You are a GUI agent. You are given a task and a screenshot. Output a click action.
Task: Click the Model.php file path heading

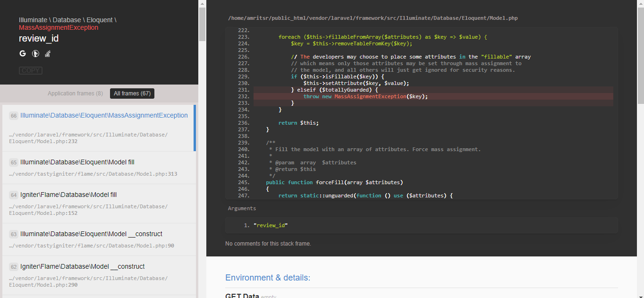pos(373,18)
